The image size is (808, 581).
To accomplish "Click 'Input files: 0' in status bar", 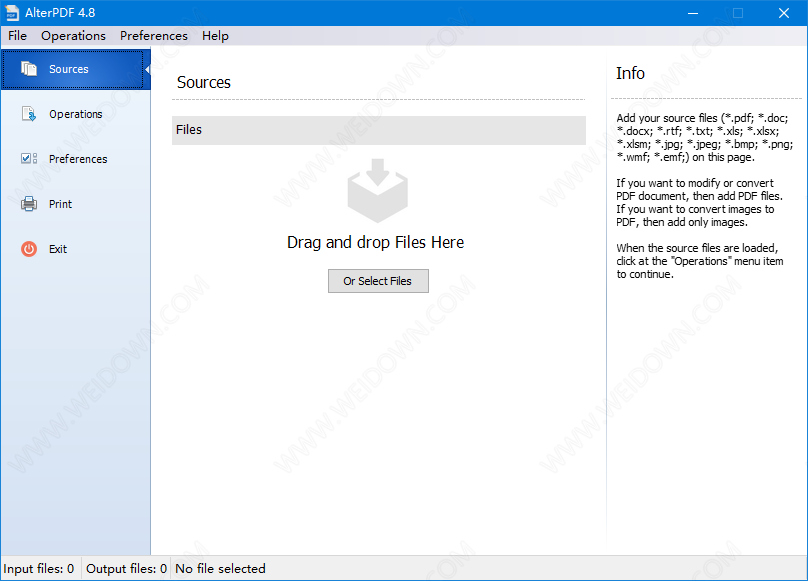I will (x=39, y=569).
